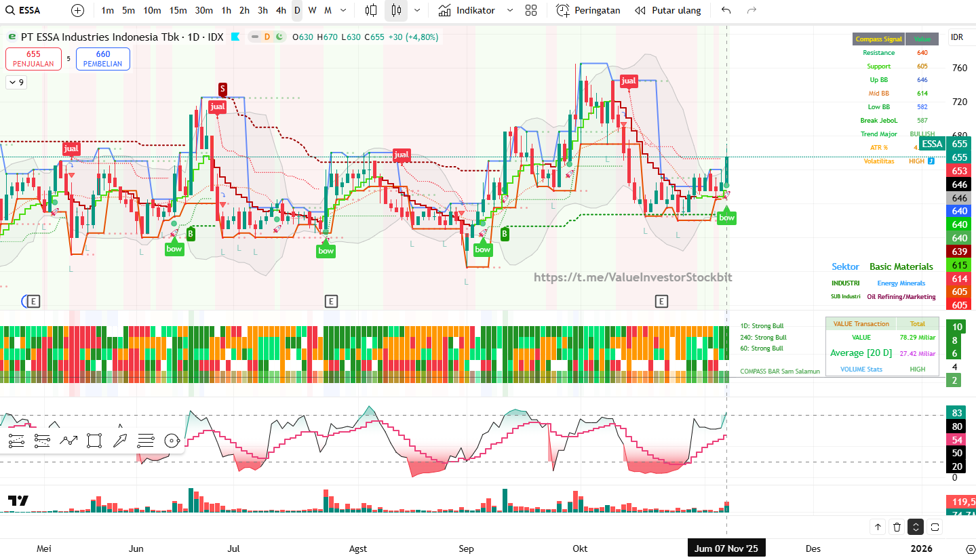This screenshot has height=560, width=976.
Task: Select the arrow drawing tool
Action: (x=120, y=439)
